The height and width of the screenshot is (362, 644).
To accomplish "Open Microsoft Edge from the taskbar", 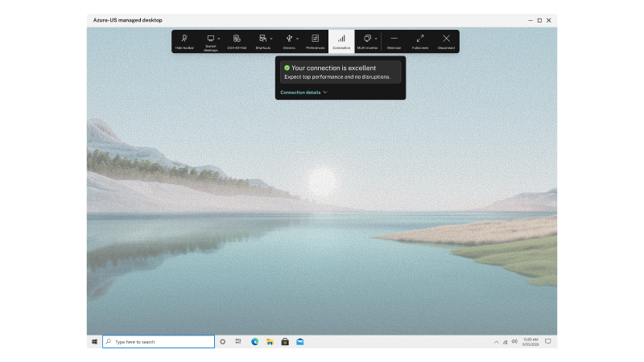I will click(x=254, y=342).
